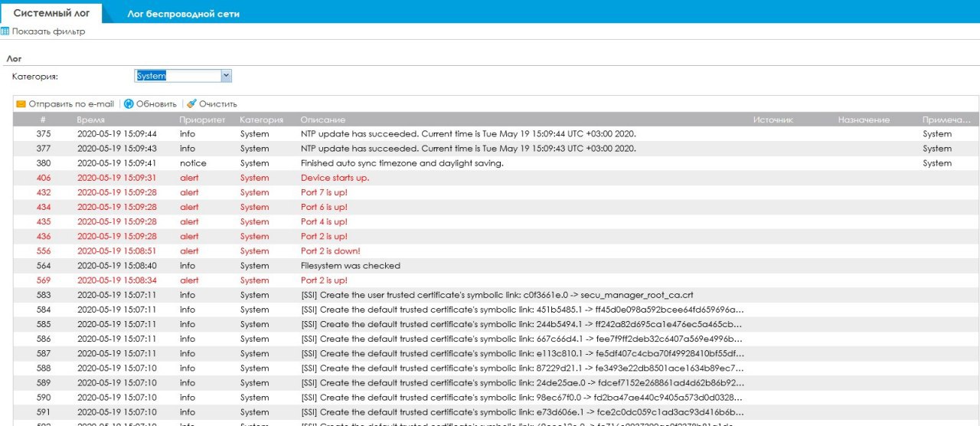The image size is (980, 426).
Task: Switch to the Лог беспроводной сети tab
Action: click(183, 14)
